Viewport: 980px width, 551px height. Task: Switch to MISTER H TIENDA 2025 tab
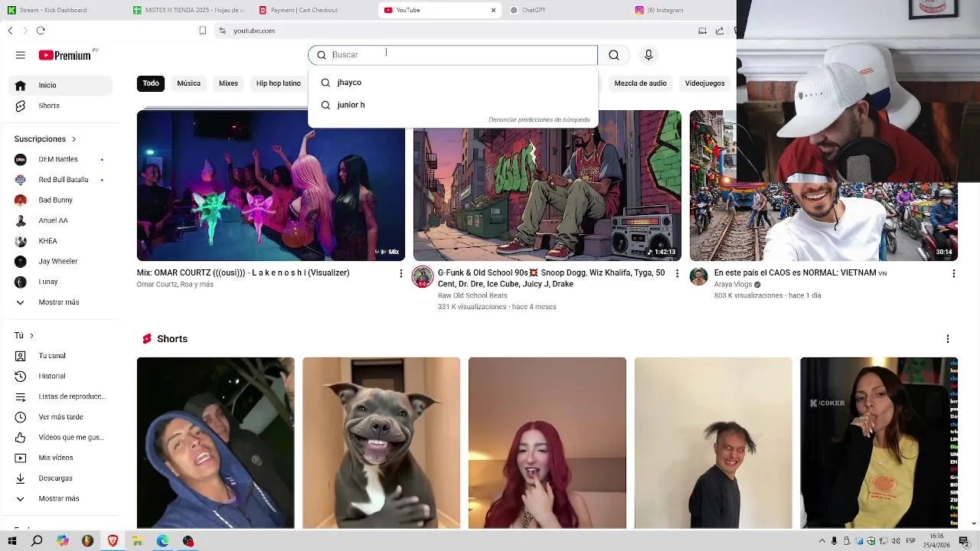188,10
